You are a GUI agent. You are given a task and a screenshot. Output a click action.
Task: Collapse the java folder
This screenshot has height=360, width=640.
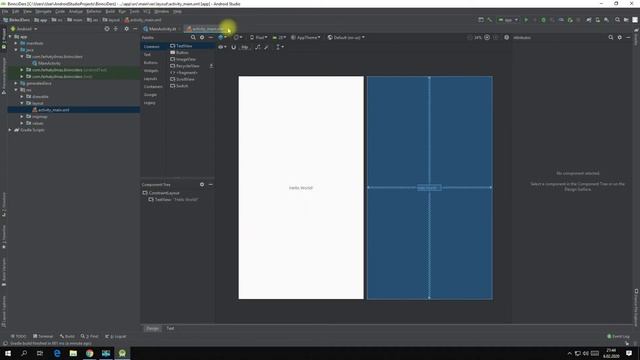pyautogui.click(x=16, y=50)
